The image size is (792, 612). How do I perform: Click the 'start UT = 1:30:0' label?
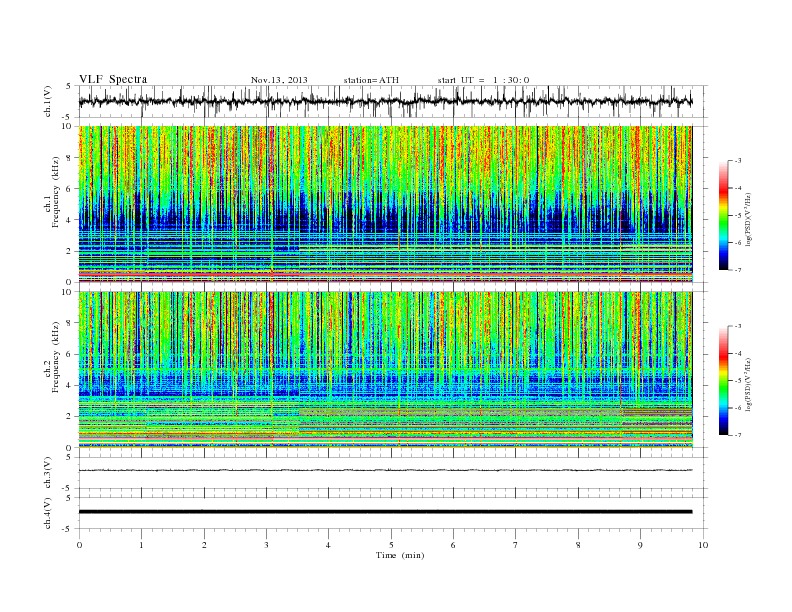point(483,80)
